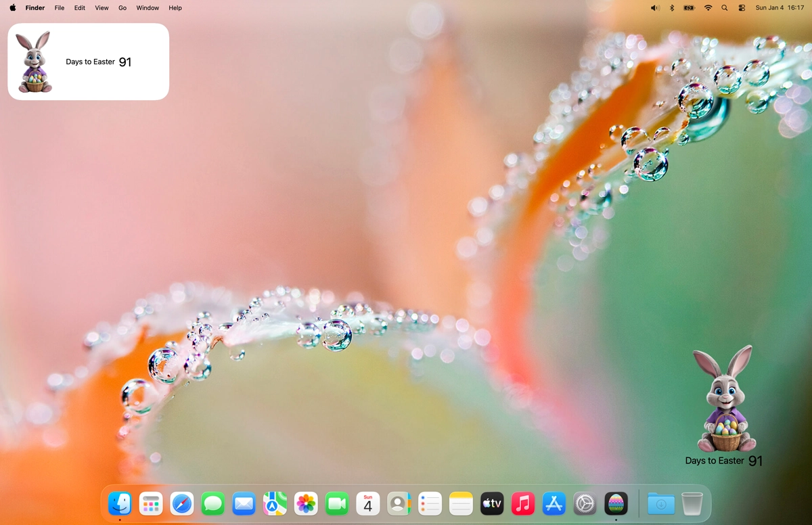Open Spotlight search in menu bar
812x525 pixels.
point(725,7)
